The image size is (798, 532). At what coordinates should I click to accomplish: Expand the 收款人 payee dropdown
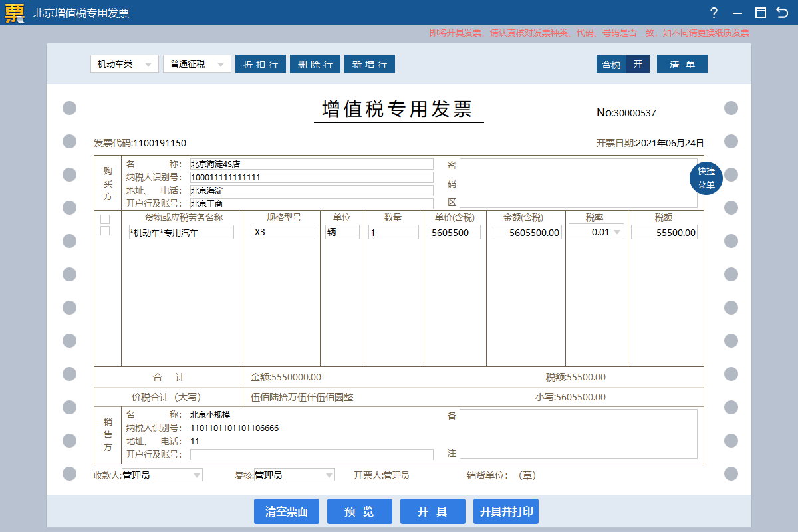162,475
